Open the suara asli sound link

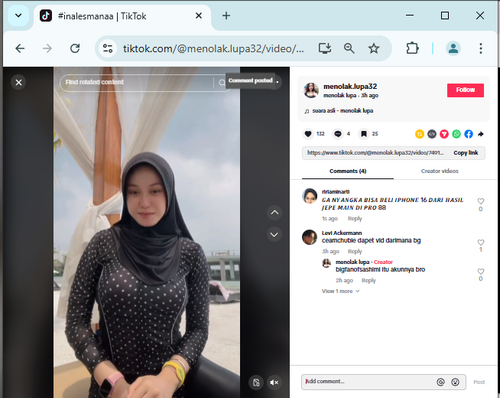point(342,111)
